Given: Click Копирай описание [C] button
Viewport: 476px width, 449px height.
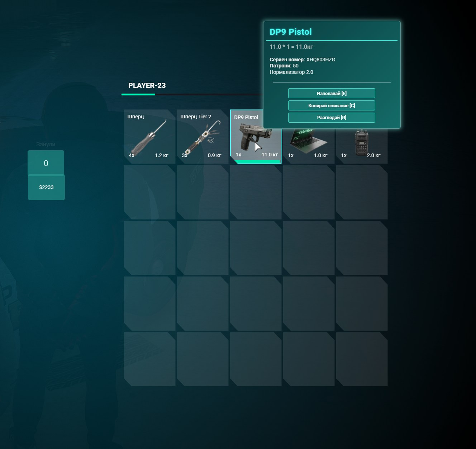Looking at the screenshot, I should [x=332, y=105].
